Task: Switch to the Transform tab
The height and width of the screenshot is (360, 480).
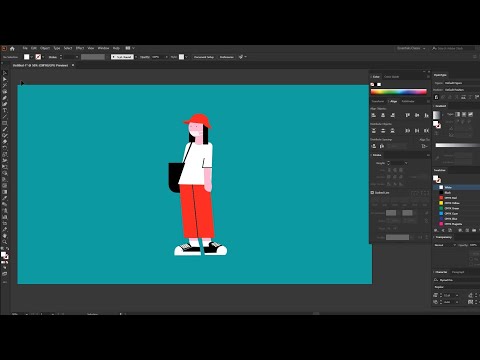Action: click(x=378, y=101)
